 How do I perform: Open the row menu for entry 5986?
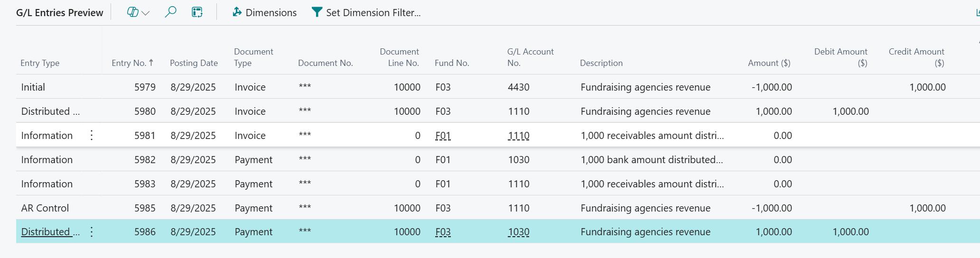click(92, 232)
